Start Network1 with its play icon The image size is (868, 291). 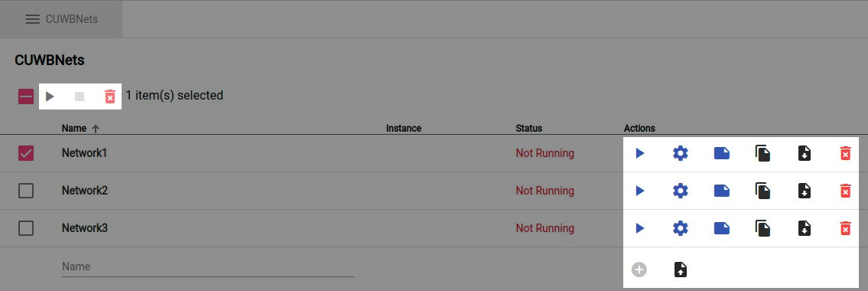click(x=640, y=153)
